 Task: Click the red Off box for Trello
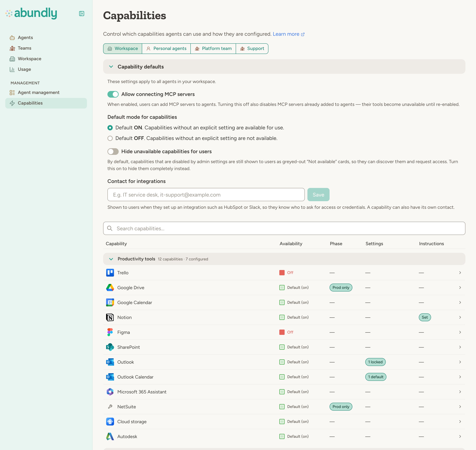click(x=282, y=273)
